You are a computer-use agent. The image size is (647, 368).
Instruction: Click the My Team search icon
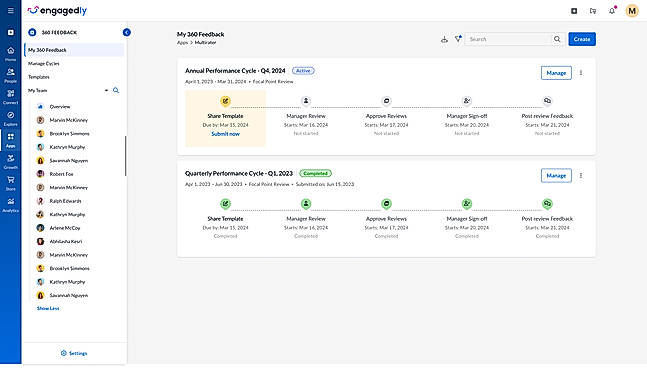coord(116,90)
